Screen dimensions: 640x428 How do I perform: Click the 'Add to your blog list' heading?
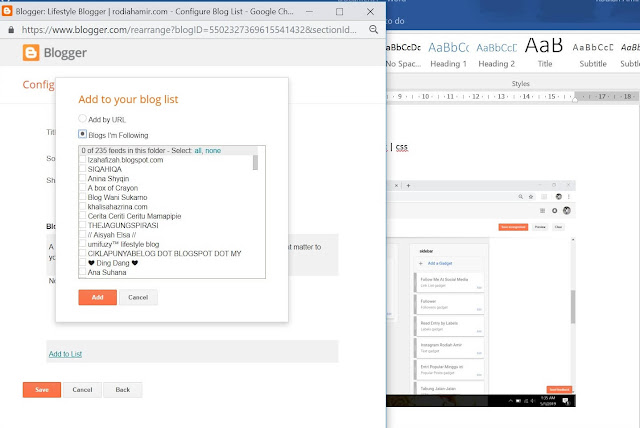point(128,100)
